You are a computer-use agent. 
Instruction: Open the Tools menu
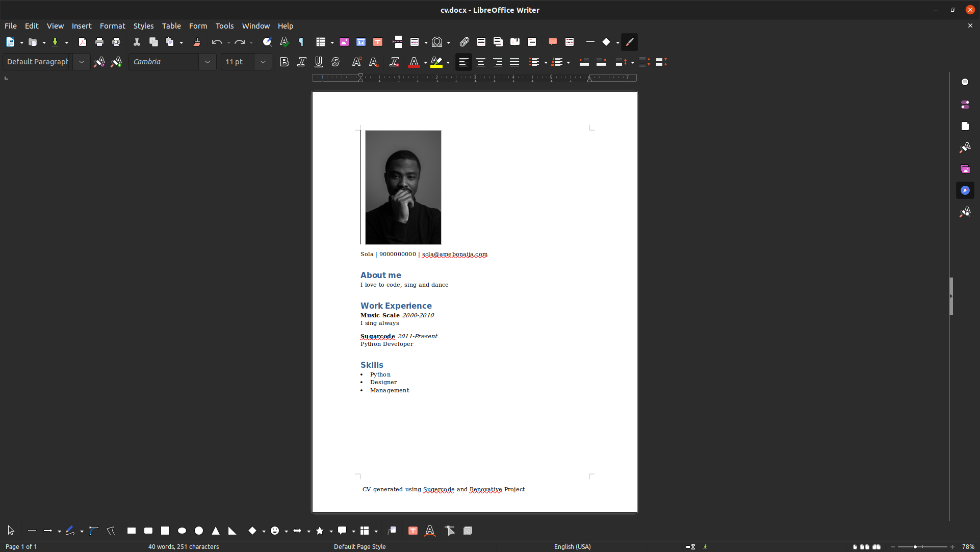224,26
